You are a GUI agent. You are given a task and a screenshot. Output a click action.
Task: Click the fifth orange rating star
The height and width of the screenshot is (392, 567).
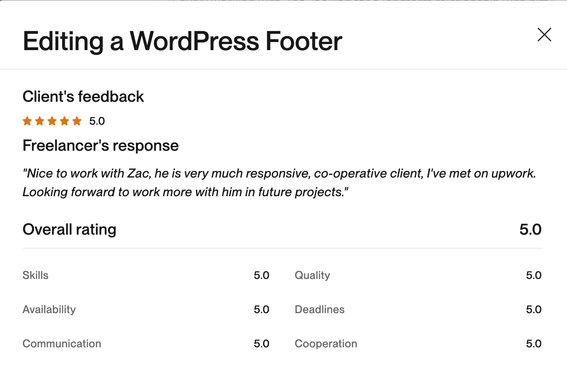pos(77,121)
